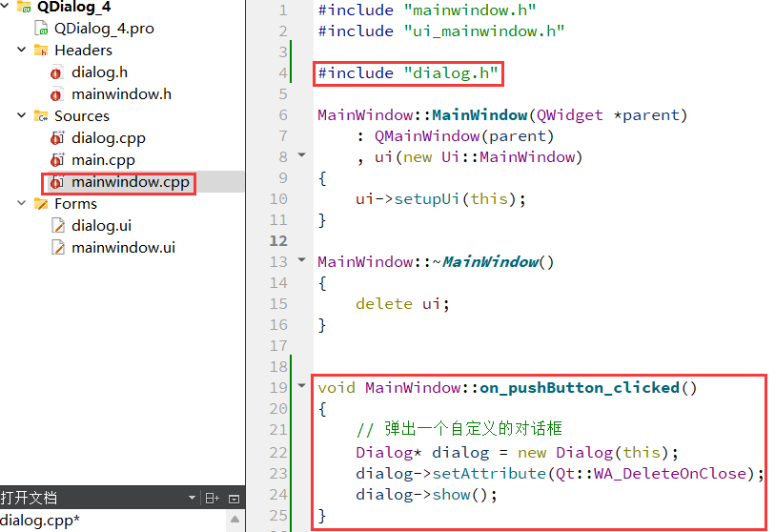Place cursor on ui->setupUi(this); line
The height and width of the screenshot is (532, 775).
440,198
